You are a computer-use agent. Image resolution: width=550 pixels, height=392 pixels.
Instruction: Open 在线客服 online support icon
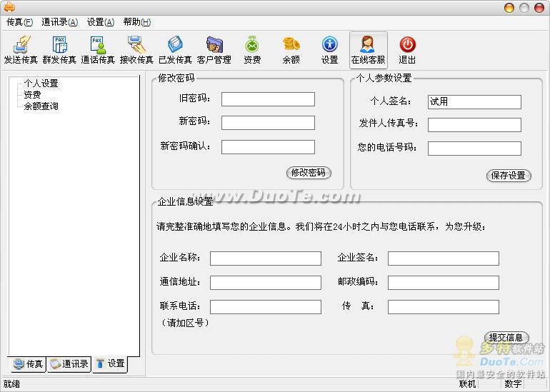coord(368,50)
